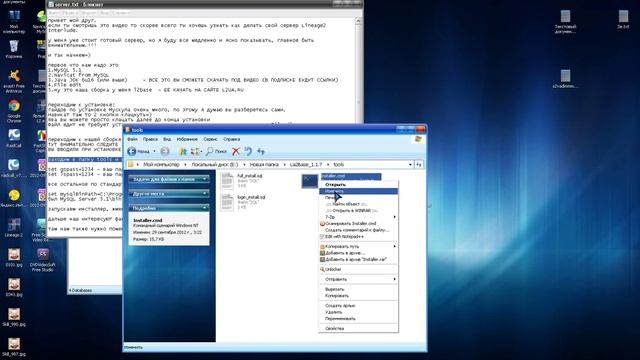Click 'La2Base_1.1.7' in the address path
640x360 pixels.
coord(306,164)
